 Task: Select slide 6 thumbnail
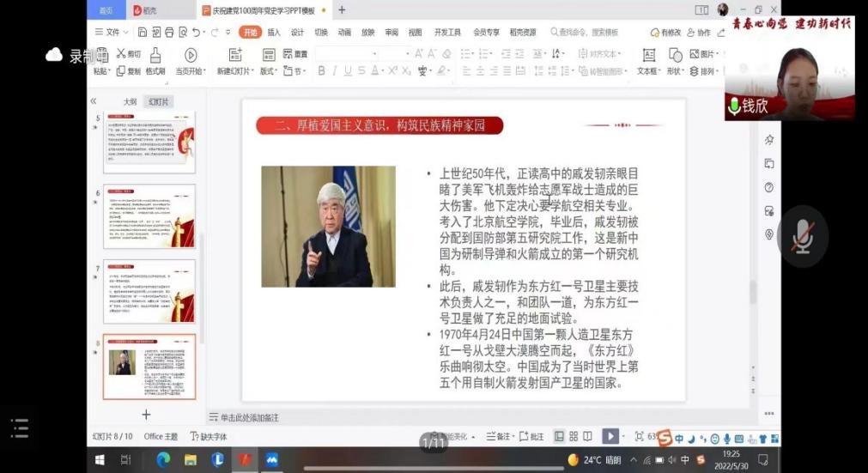coord(149,216)
